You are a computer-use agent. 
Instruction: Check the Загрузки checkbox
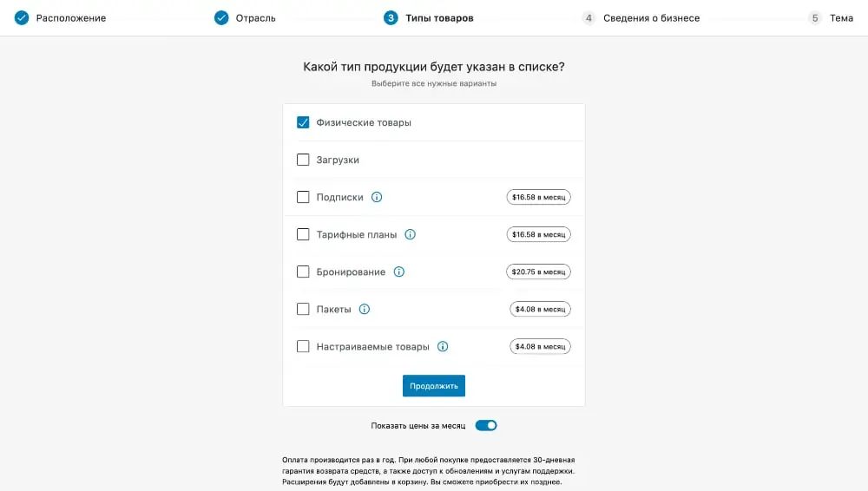tap(303, 160)
